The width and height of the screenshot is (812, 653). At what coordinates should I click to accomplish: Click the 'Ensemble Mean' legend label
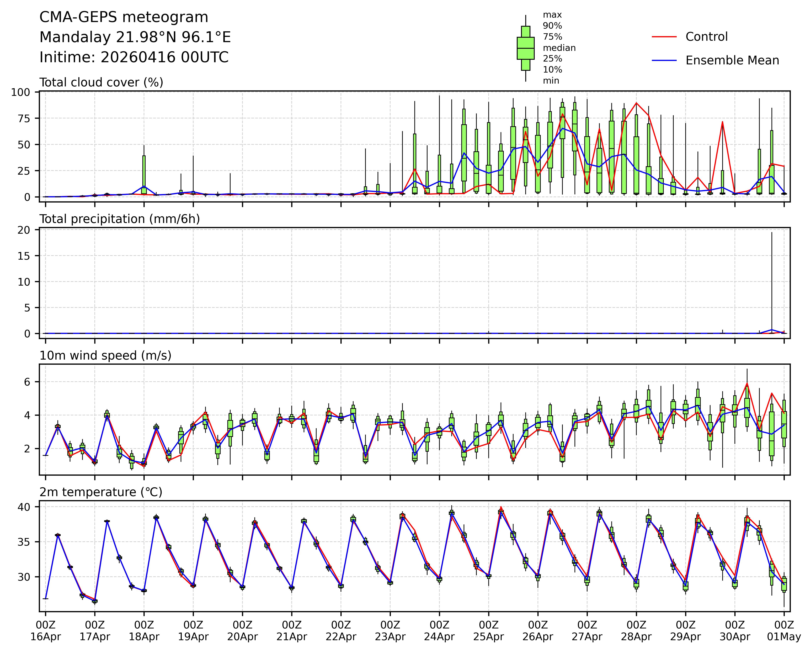point(732,60)
